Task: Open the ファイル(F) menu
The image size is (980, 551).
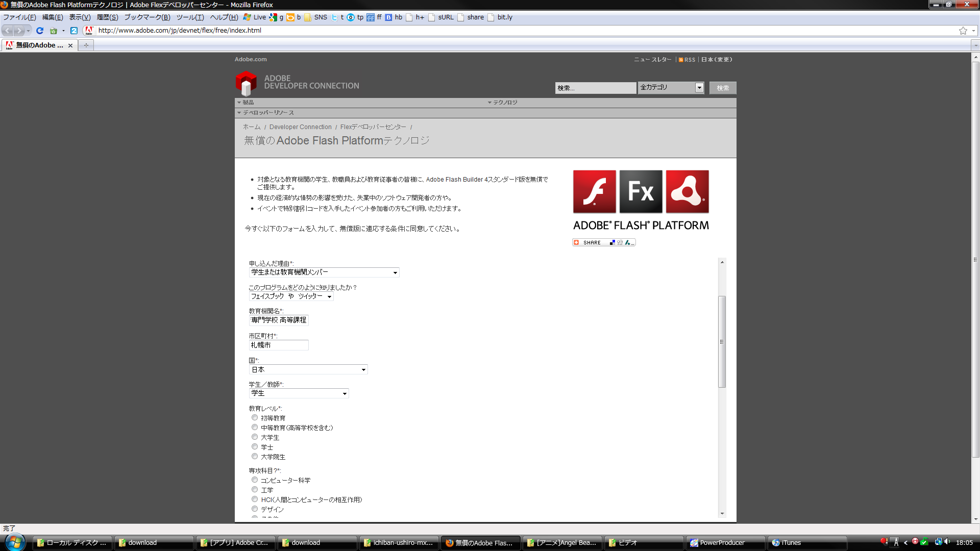Action: pos(19,17)
